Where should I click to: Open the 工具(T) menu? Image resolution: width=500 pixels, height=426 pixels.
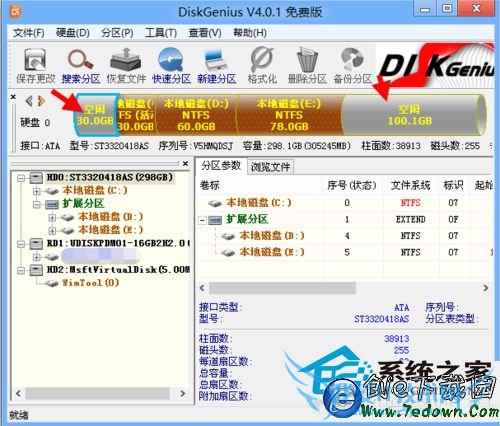[161, 33]
